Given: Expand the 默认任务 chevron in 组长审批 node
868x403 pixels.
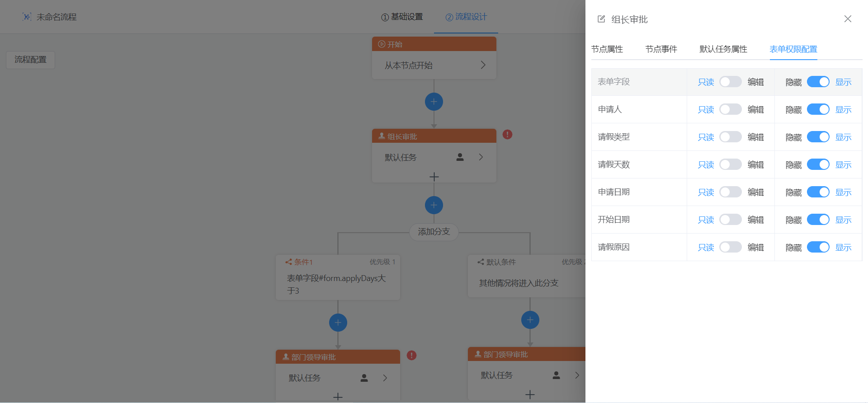Looking at the screenshot, I should click(481, 157).
